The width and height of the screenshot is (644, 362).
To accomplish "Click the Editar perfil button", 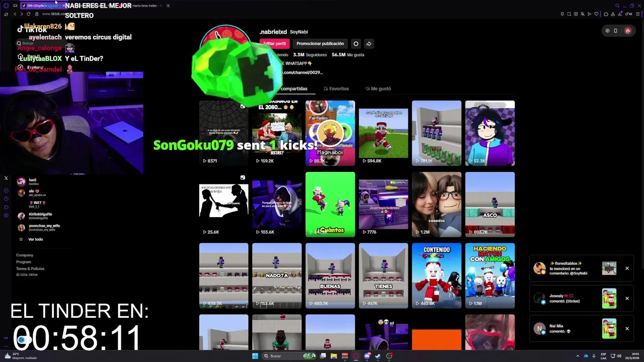I will pos(275,44).
